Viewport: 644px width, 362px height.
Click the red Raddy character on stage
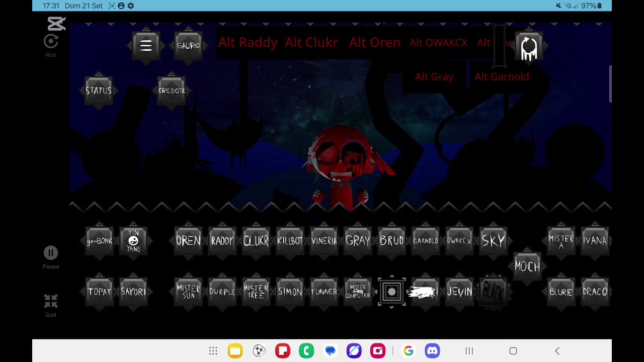[345, 167]
